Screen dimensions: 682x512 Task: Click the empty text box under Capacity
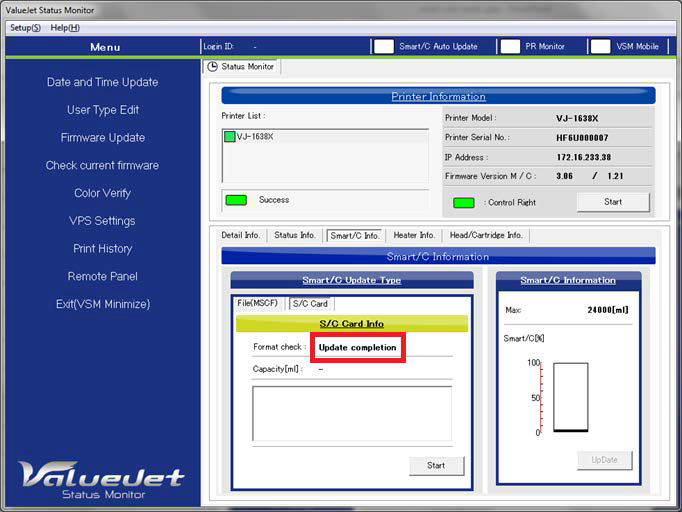(351, 413)
